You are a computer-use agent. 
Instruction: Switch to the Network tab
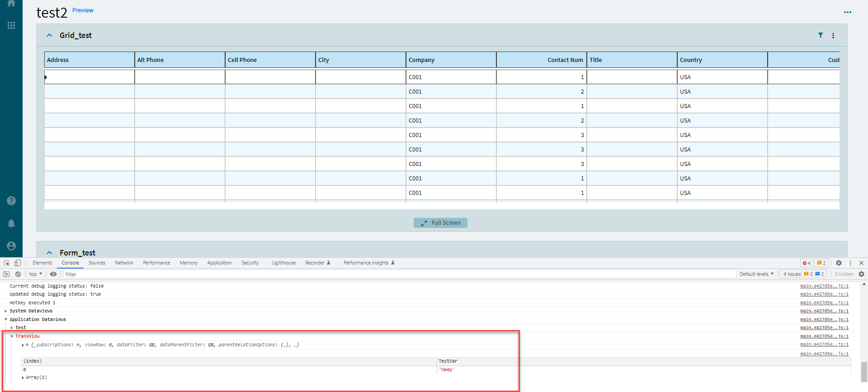(124, 263)
